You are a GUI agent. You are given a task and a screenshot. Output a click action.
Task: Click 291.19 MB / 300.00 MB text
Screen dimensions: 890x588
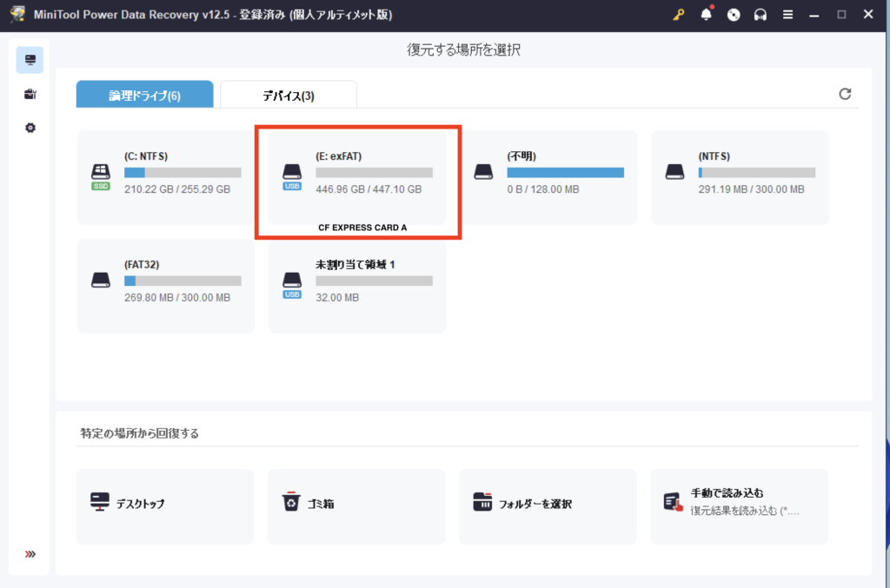(x=752, y=189)
